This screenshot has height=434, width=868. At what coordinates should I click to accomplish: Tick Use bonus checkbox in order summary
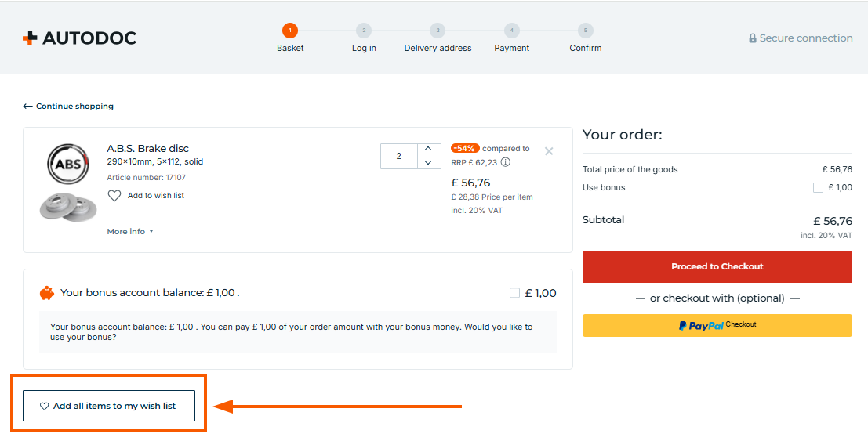click(818, 188)
